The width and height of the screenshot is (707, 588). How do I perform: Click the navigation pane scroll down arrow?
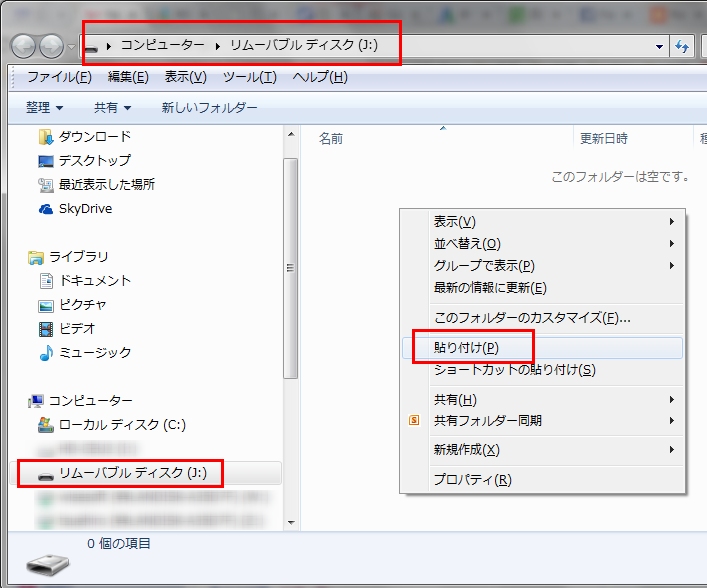click(291, 521)
